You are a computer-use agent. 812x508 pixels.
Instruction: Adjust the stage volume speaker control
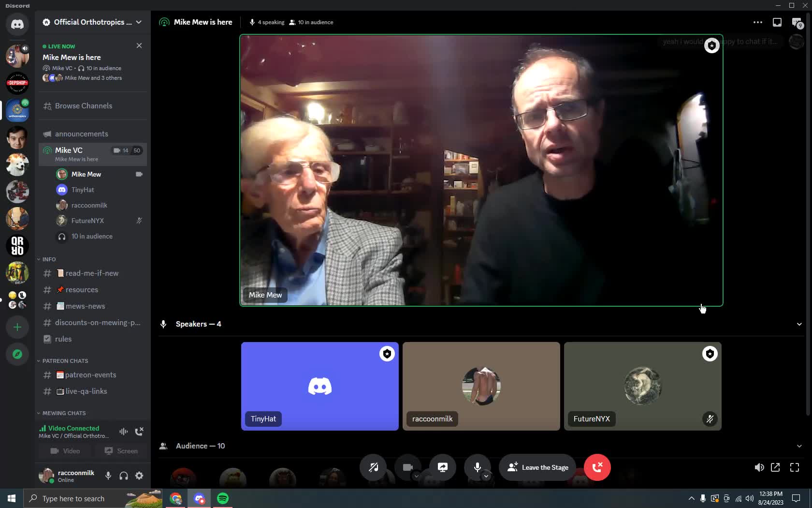click(x=759, y=467)
